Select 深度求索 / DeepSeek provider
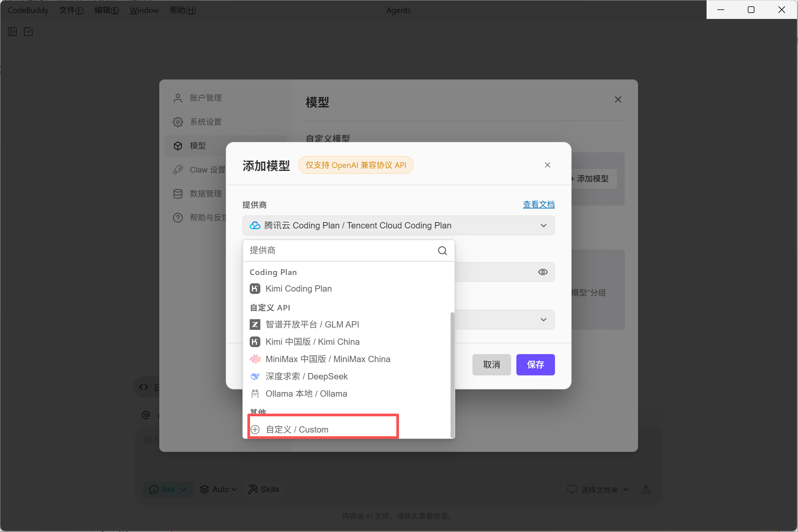Screen dimensions: 798x532 click(347, 377)
